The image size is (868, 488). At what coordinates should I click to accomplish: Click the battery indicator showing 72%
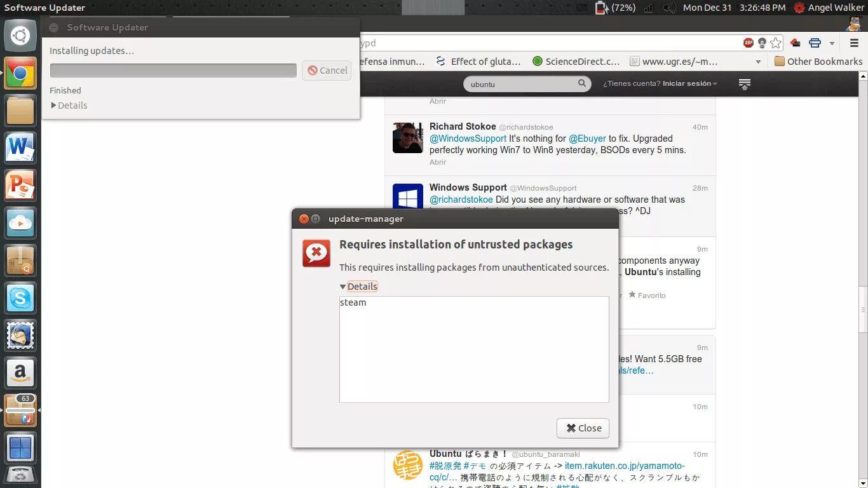pos(616,8)
